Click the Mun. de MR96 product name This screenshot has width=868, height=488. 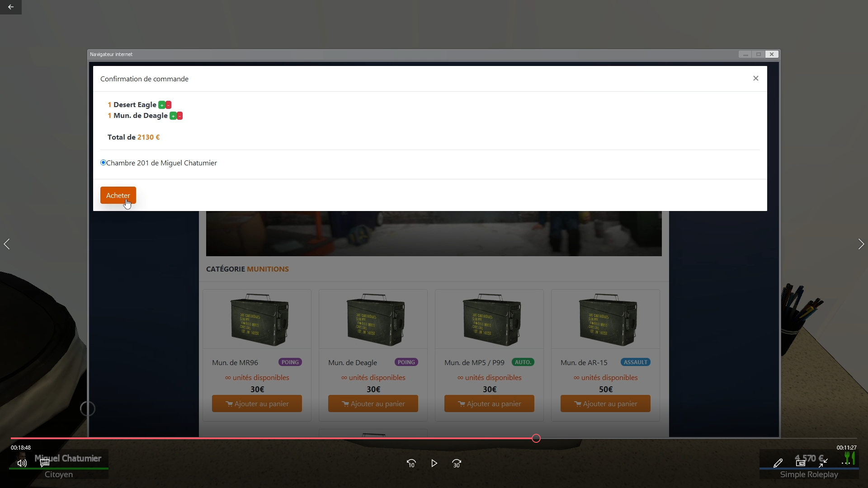(x=235, y=362)
